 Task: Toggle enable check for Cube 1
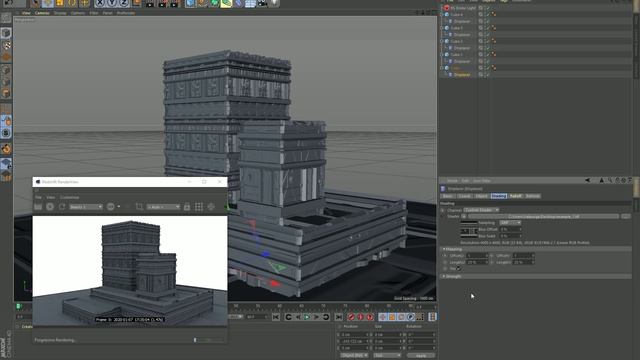click(x=487, y=54)
